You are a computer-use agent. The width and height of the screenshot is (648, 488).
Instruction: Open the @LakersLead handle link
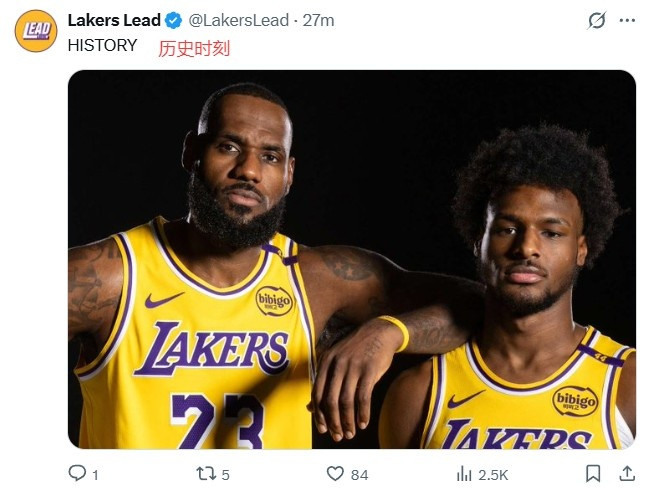click(x=240, y=20)
